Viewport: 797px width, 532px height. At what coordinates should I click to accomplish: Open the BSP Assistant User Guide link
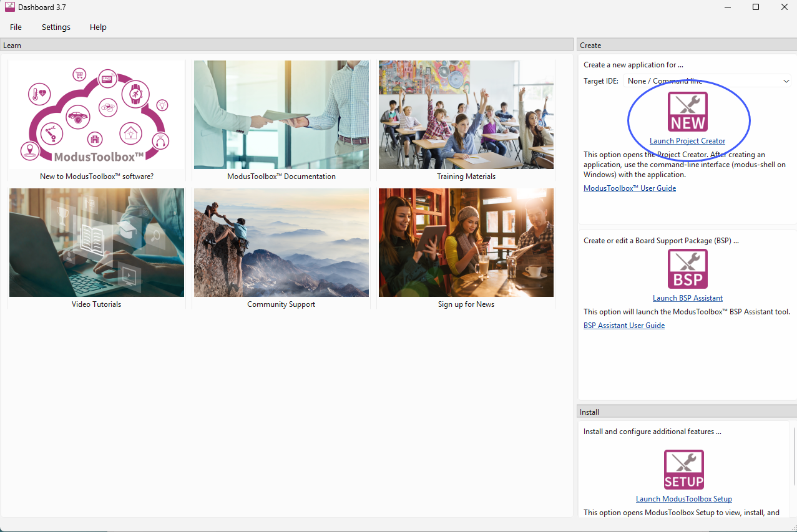coord(623,326)
